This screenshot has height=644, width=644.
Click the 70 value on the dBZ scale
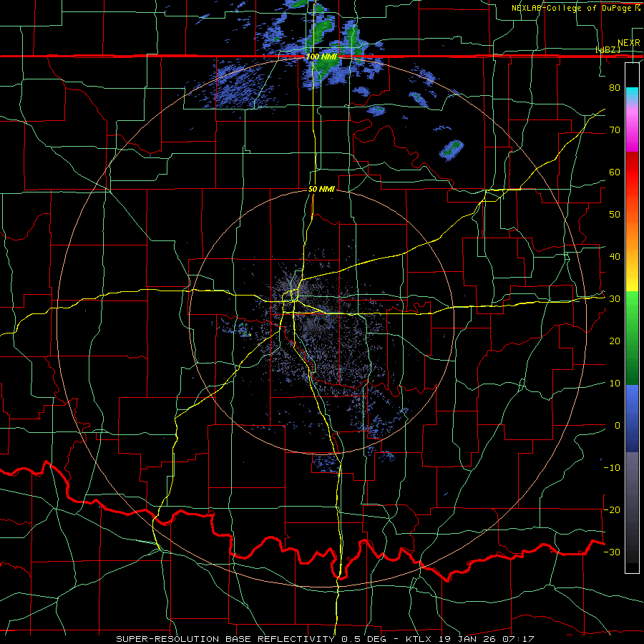coord(615,130)
